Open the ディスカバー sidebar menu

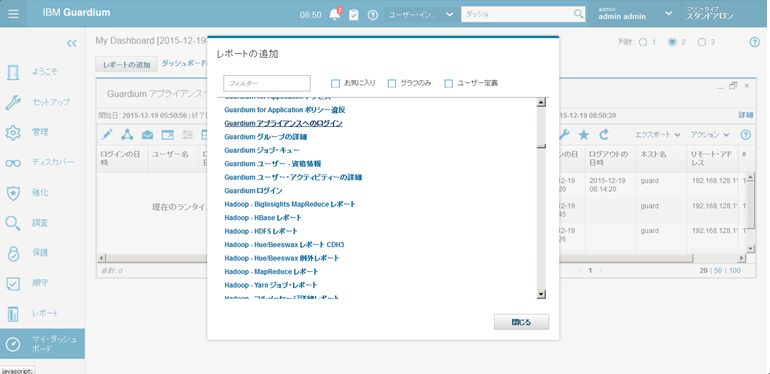[x=53, y=162]
